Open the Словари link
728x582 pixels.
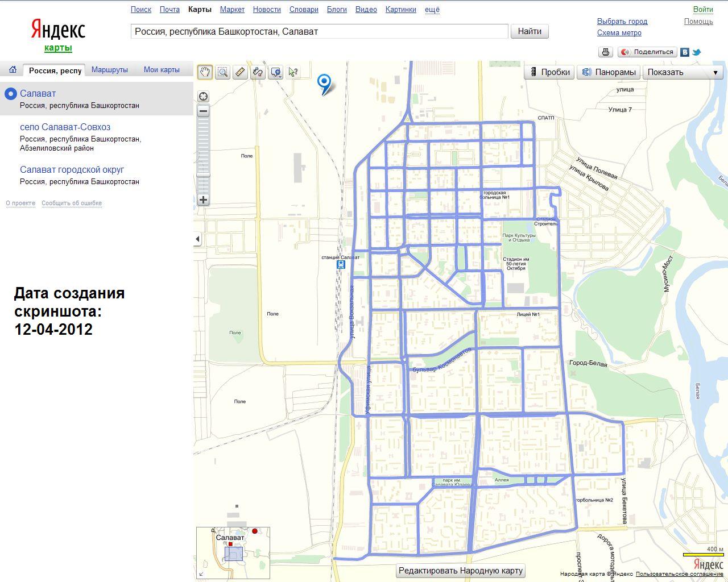(304, 10)
